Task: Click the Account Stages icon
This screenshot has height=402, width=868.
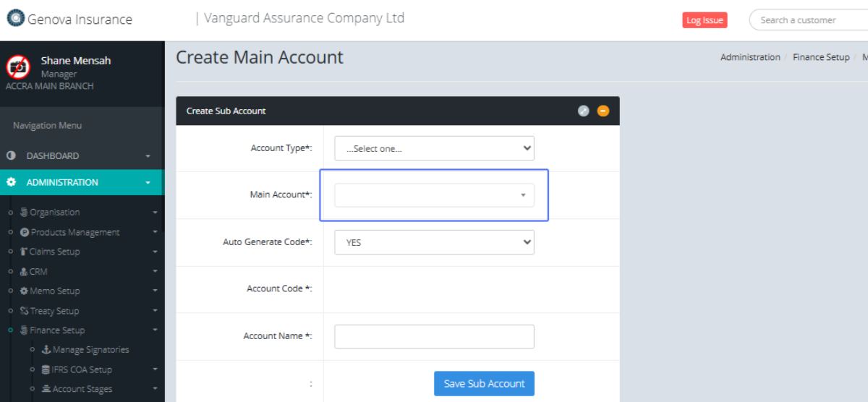Action: pyautogui.click(x=46, y=389)
